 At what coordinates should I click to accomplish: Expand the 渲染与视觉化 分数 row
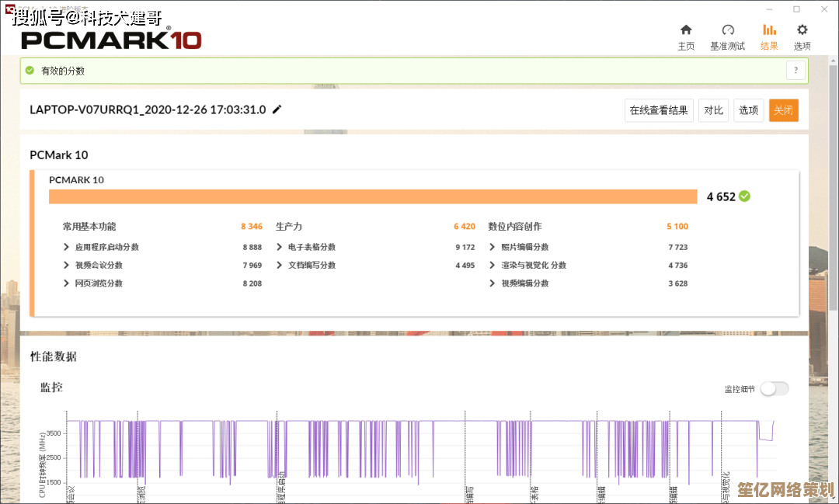click(x=493, y=265)
